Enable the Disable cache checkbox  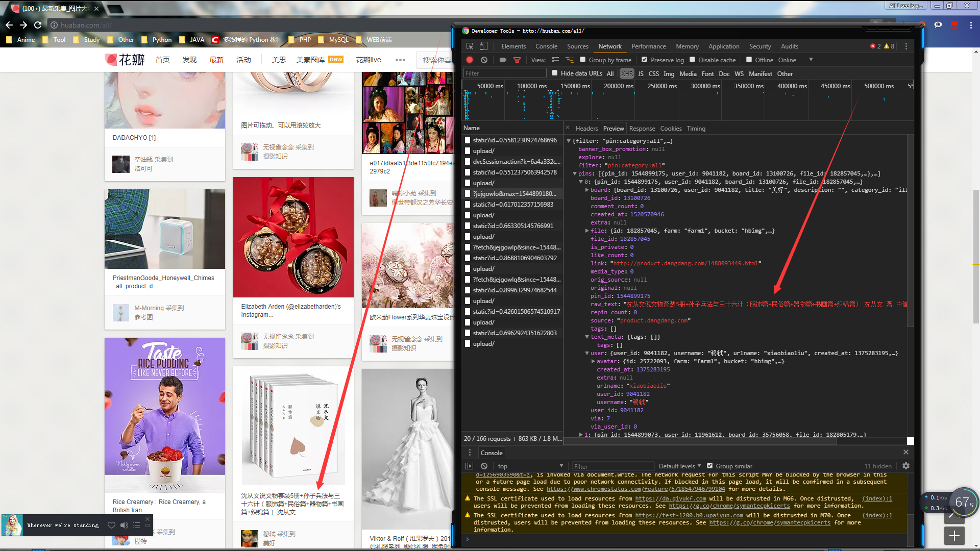point(693,60)
